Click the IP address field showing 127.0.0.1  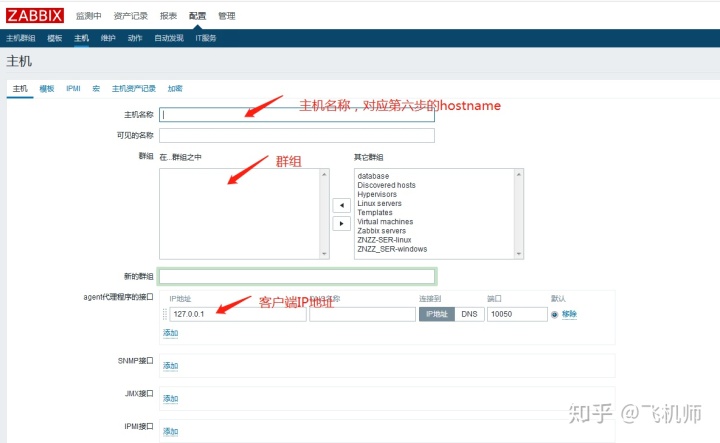pyautogui.click(x=238, y=314)
